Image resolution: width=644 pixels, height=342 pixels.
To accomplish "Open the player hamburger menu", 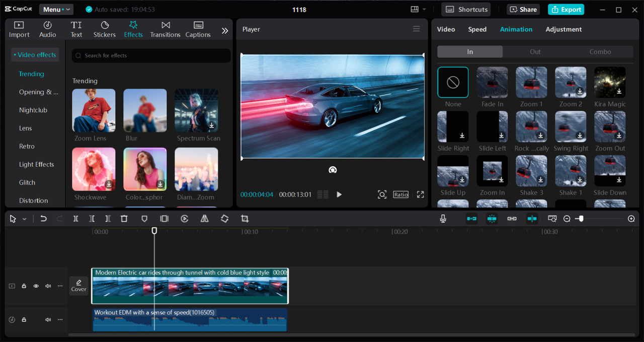I will coord(417,29).
